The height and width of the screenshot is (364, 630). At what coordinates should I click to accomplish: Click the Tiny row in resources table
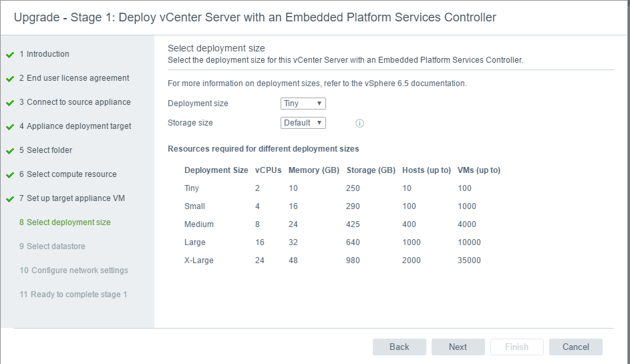coord(342,188)
